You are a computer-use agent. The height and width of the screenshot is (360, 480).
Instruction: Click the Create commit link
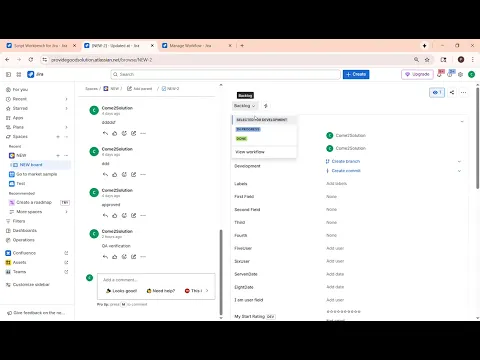(346, 171)
